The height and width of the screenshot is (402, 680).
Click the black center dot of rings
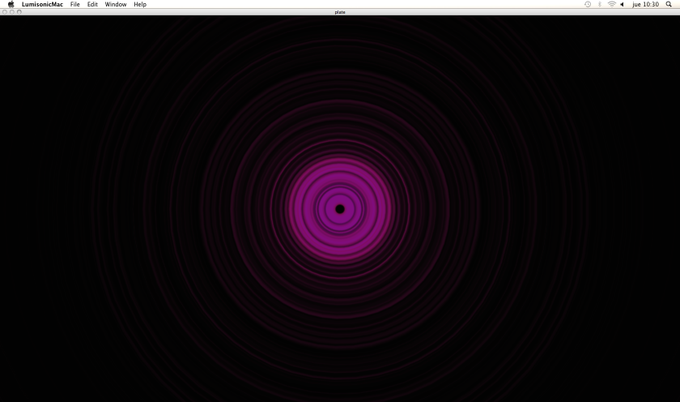tap(340, 209)
